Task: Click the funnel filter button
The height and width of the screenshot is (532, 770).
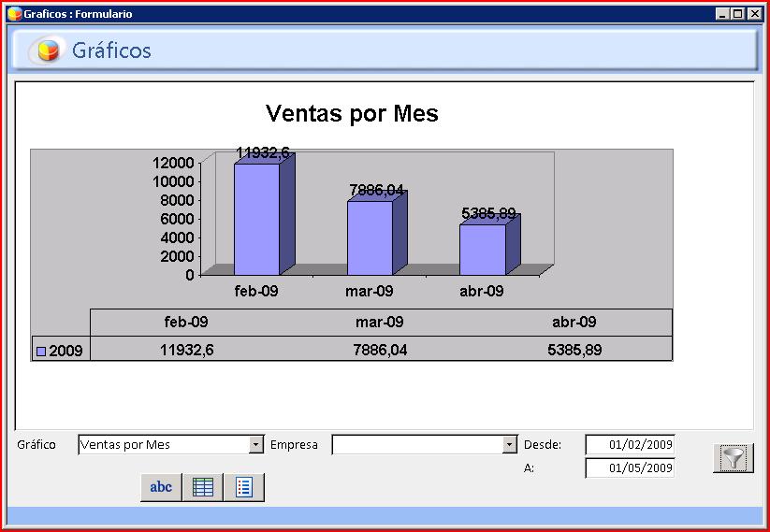Action: tap(734, 458)
